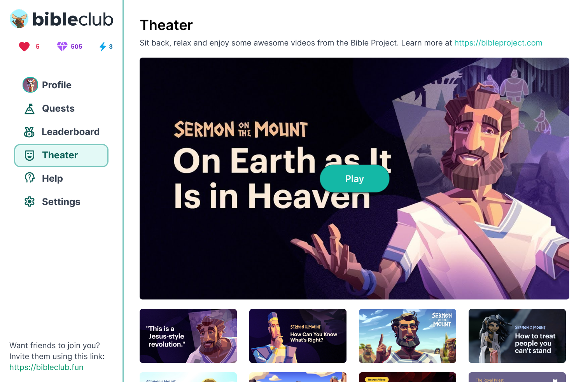Screen dimensions: 588x382
Task: Open "How Can You Know What's Right?" thumbnail
Action: coord(298,336)
